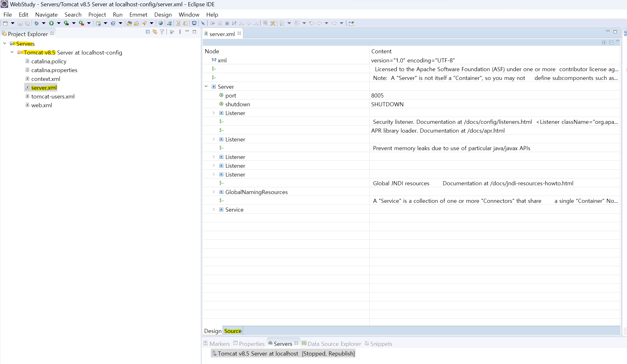Click the port value 8005 cell
Image resolution: width=627 pixels, height=364 pixels.
(377, 96)
